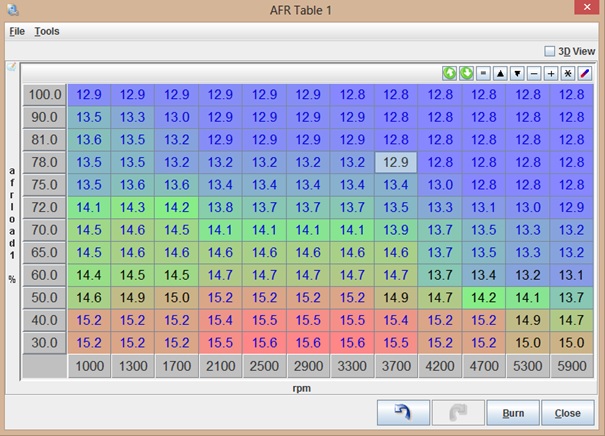
Task: Click the equals (set value) toolbar button
Action: [x=483, y=74]
